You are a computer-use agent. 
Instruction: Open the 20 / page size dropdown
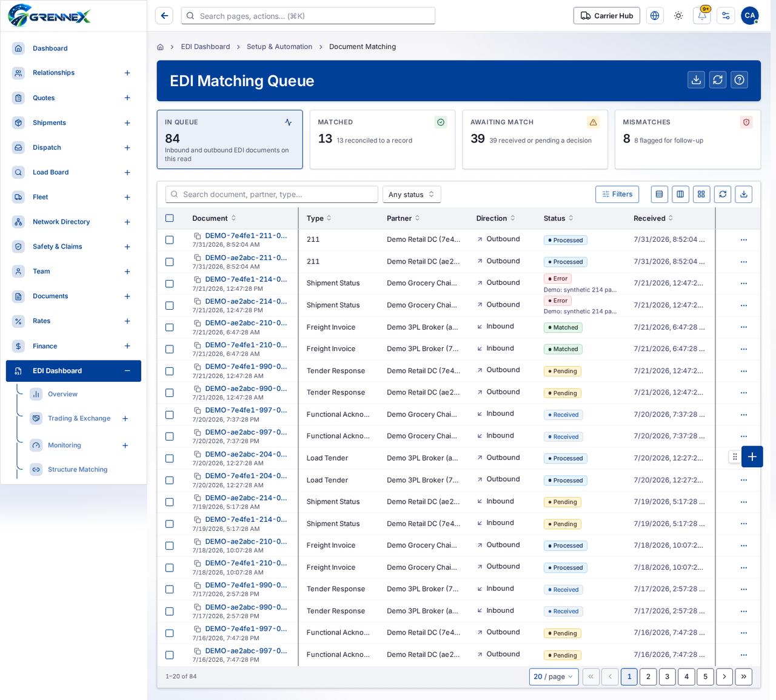(554, 676)
